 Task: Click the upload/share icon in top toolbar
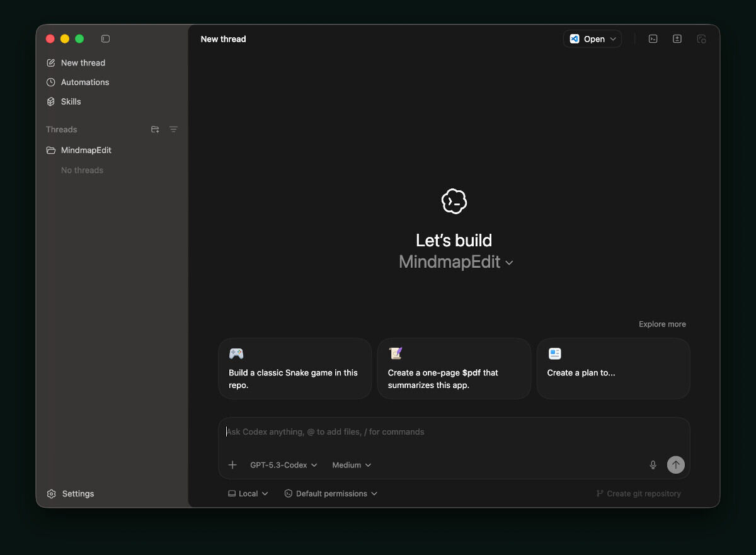click(677, 39)
